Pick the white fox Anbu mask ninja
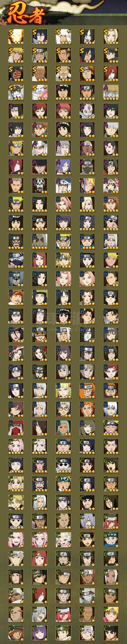Viewport: 127px width, 644px height. coord(87,111)
